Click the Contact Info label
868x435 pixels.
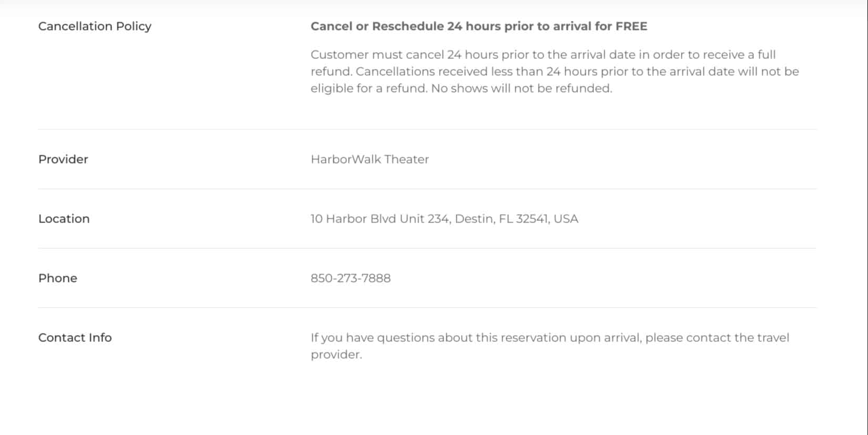coord(75,338)
